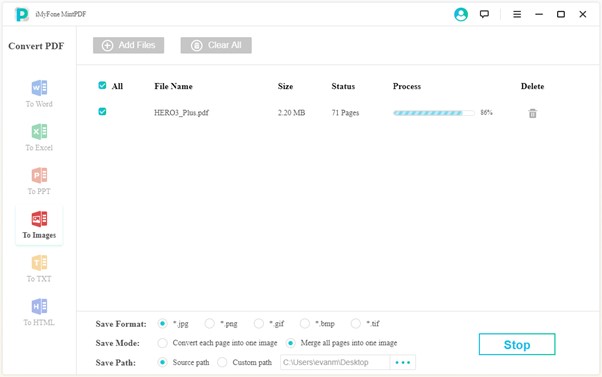
Task: Click the Size column header
Action: (x=285, y=86)
